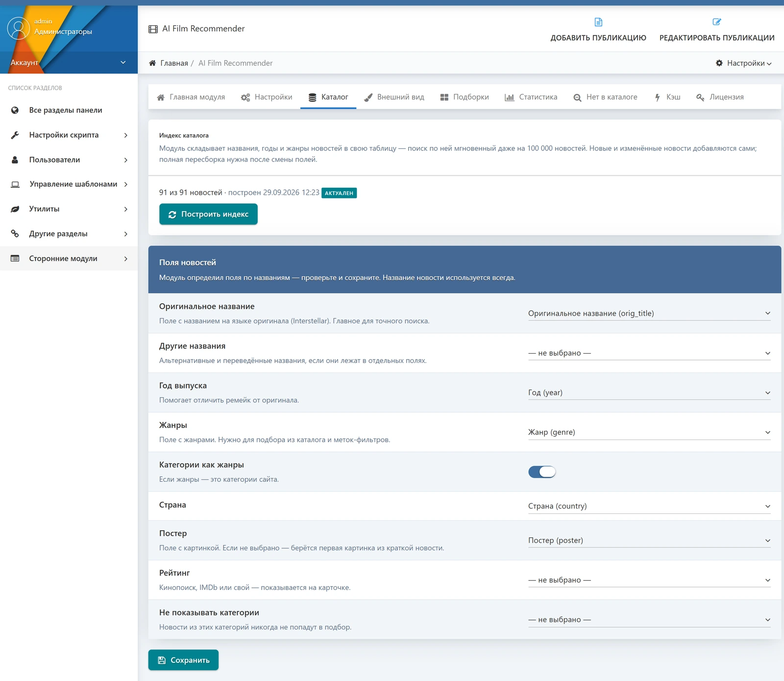Click the wrench icon for Настройки скрипта
Screen dimensions: 784x681
click(15, 135)
